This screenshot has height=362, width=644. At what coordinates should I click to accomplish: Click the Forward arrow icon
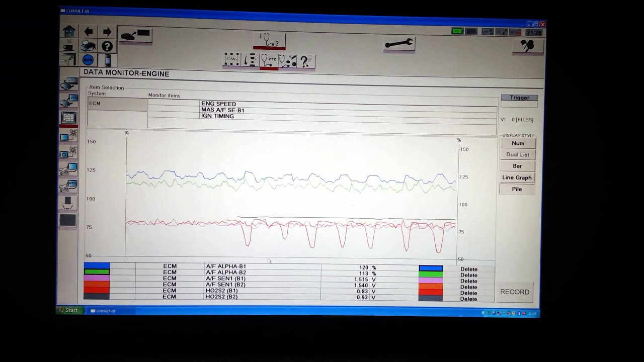107,32
